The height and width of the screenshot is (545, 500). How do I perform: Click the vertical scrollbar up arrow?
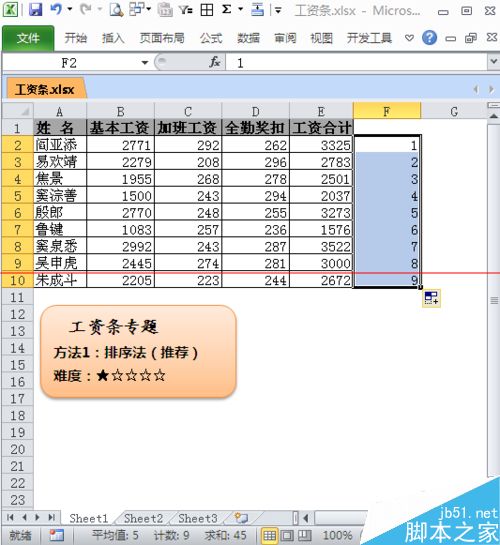pos(494,116)
